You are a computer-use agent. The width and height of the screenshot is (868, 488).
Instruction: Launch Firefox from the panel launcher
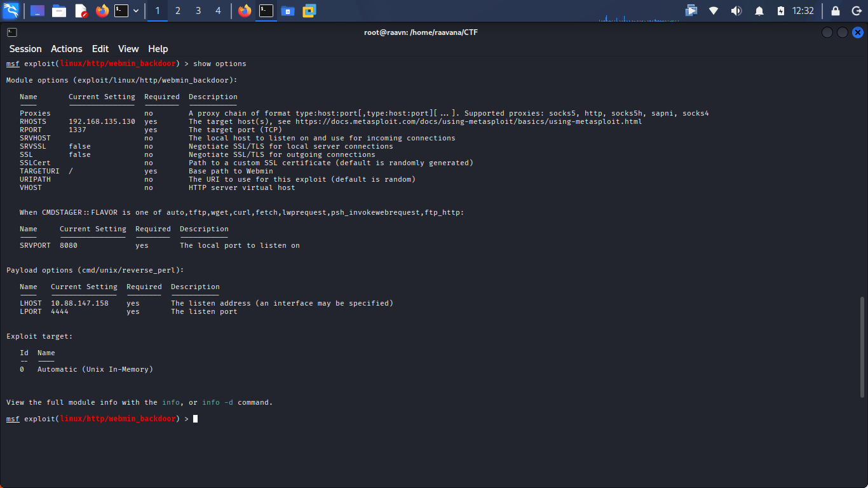(x=102, y=11)
